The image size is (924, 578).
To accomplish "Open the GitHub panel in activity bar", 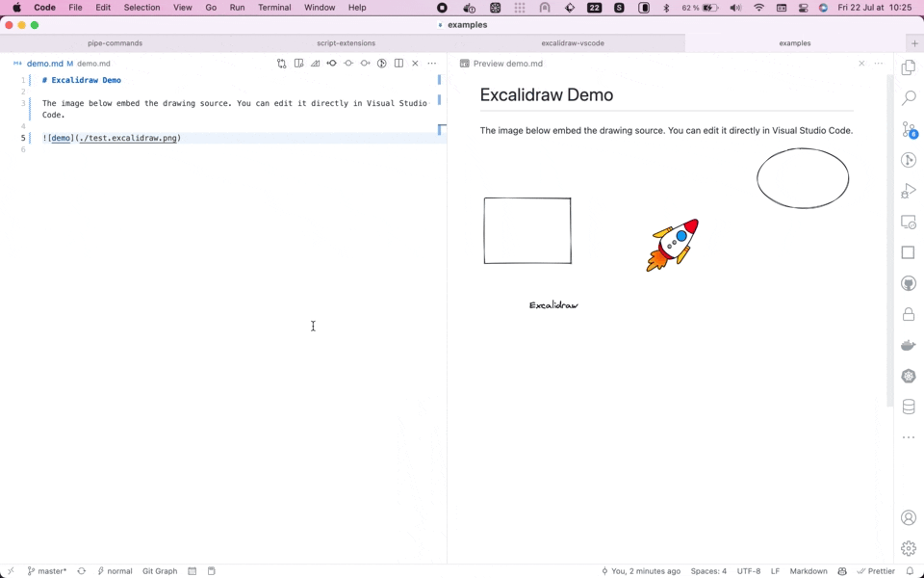I will pos(908,283).
